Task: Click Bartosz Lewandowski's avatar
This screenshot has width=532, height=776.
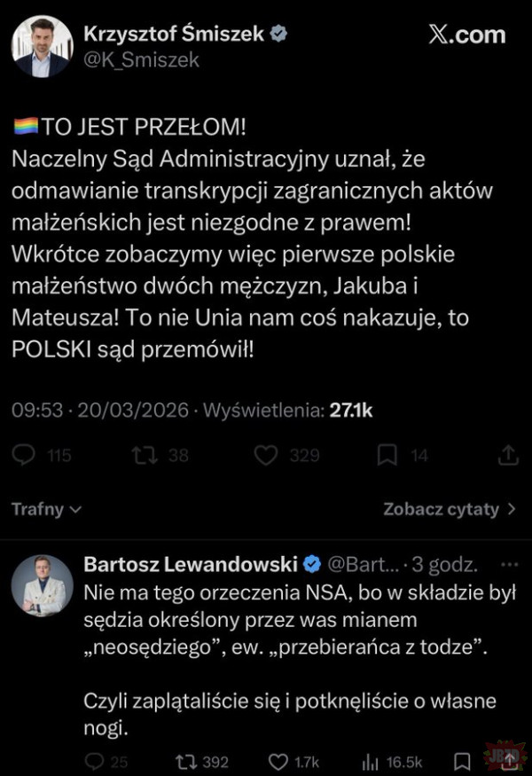Action: pos(42,586)
